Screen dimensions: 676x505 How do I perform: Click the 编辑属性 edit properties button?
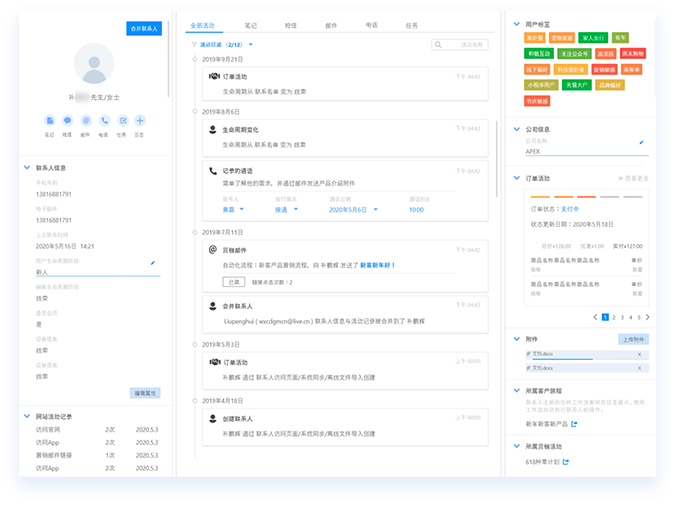click(x=145, y=393)
